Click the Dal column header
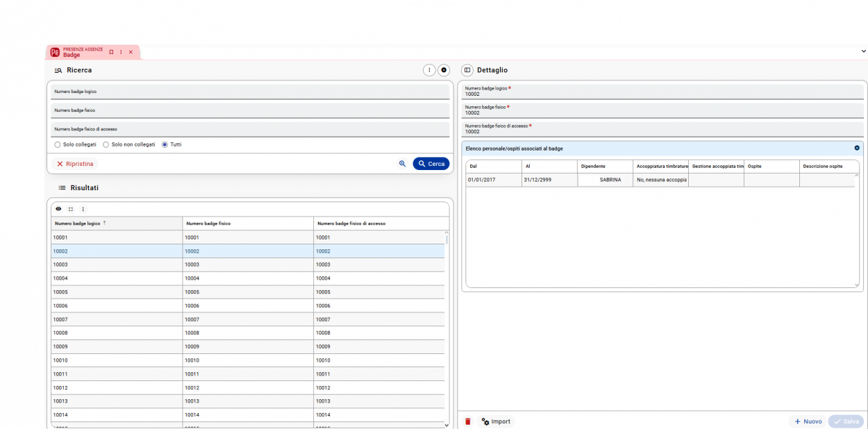 tap(494, 167)
